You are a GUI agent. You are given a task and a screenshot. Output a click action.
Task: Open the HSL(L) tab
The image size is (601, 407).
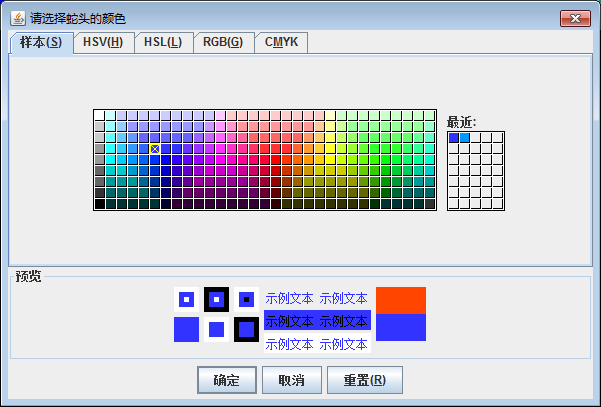point(163,43)
